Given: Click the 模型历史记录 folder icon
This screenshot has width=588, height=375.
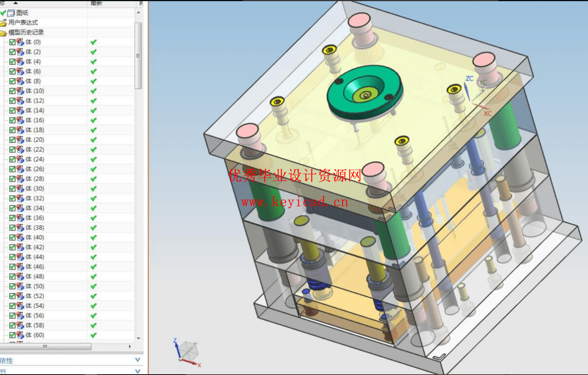Looking at the screenshot, I should click(5, 32).
